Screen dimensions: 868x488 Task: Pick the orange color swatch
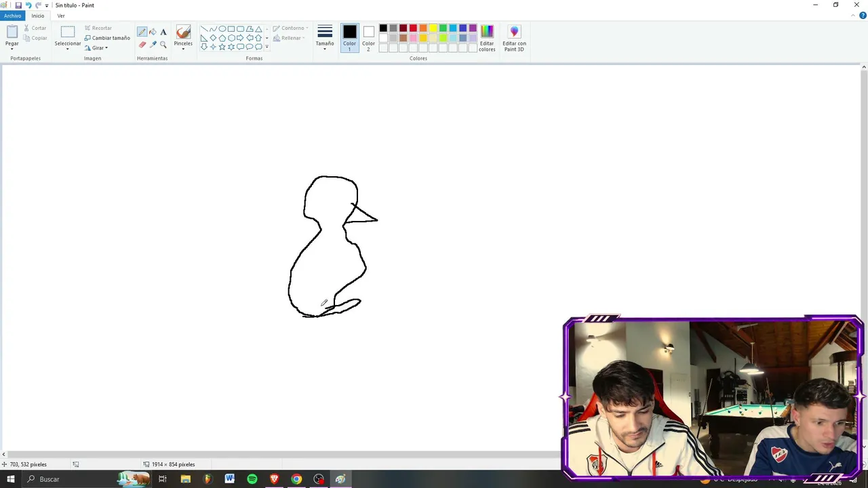(423, 28)
